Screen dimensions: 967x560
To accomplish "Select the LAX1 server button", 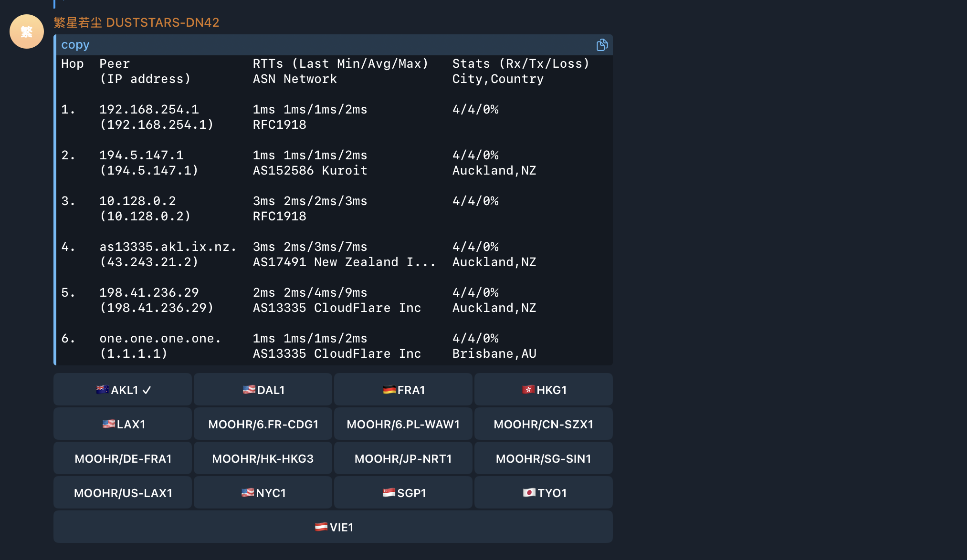I will [x=123, y=424].
